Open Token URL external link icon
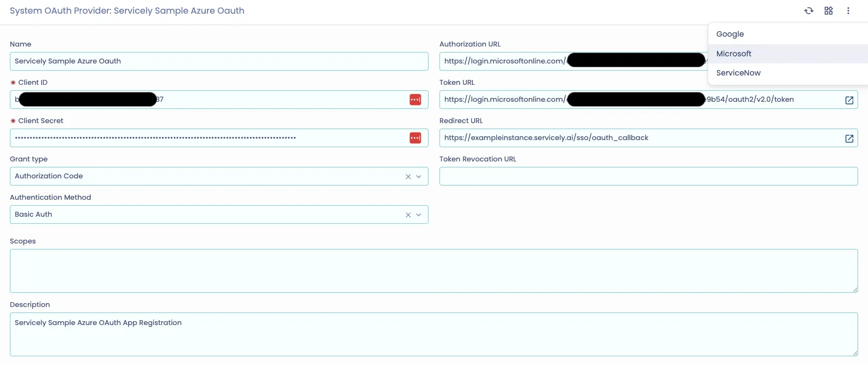Viewport: 868px width, 365px height. tap(849, 100)
